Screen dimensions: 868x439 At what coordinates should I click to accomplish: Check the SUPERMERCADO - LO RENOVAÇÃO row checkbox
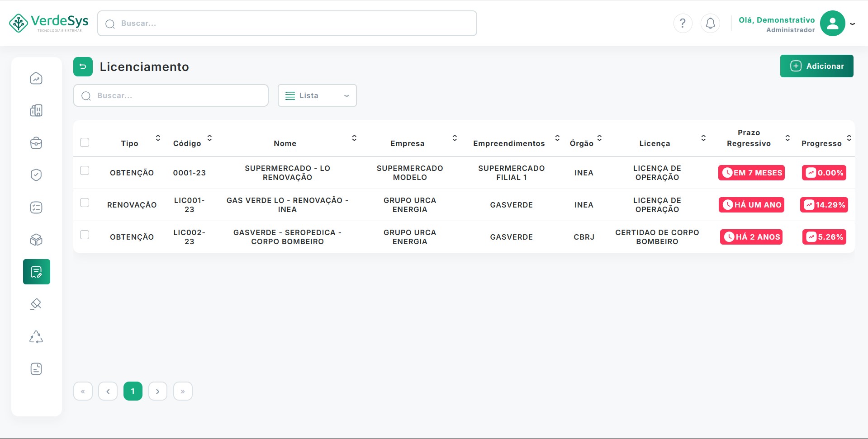tap(85, 170)
